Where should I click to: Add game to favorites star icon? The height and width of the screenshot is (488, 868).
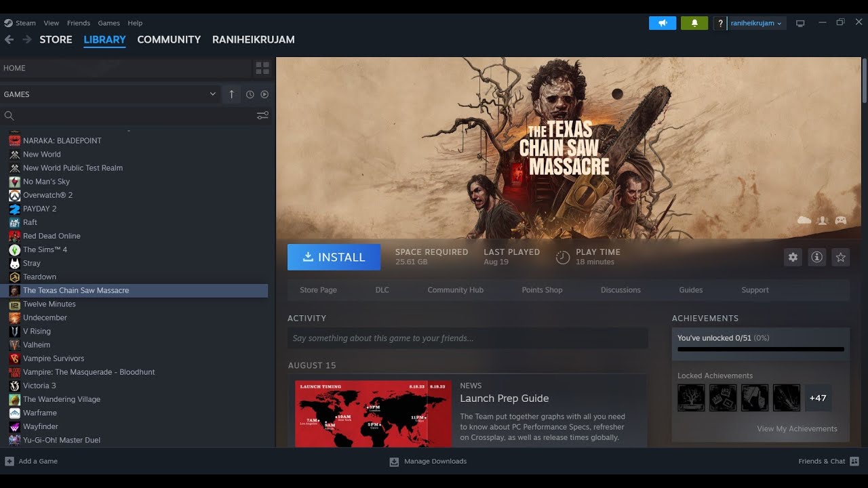tap(841, 257)
